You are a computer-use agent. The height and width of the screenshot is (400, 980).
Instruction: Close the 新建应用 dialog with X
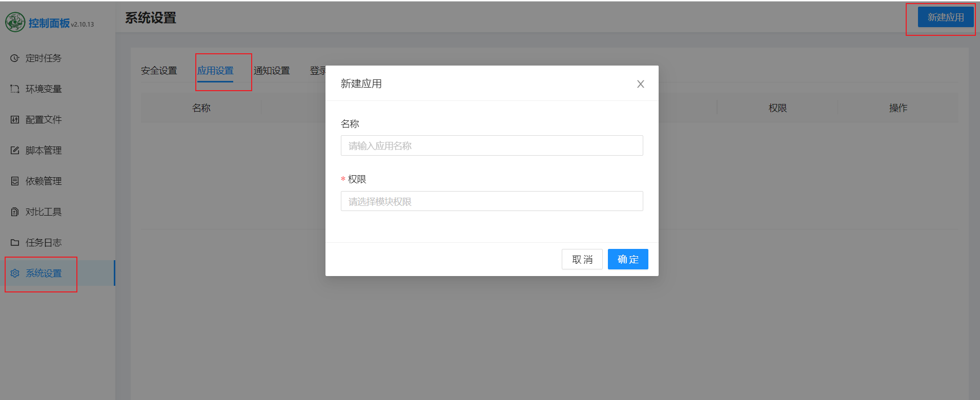click(x=641, y=84)
